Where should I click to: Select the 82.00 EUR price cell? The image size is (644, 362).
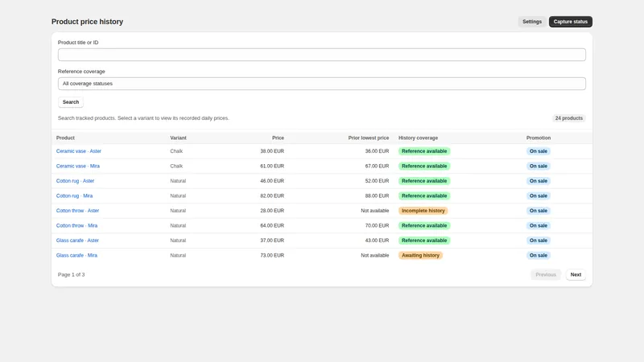pos(272,195)
